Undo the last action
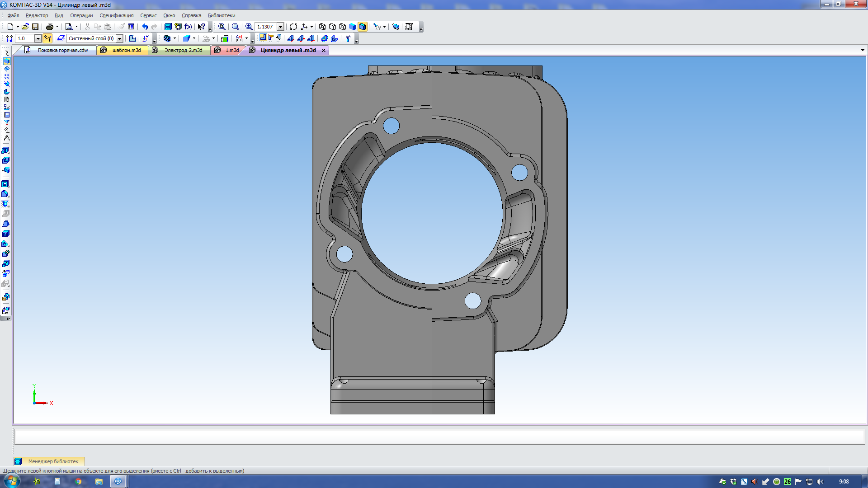Screen dimensions: 868x488 pyautogui.click(x=145, y=27)
